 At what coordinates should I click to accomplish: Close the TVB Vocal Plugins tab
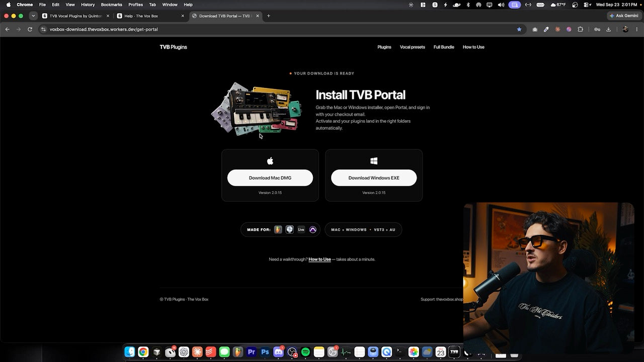(108, 16)
